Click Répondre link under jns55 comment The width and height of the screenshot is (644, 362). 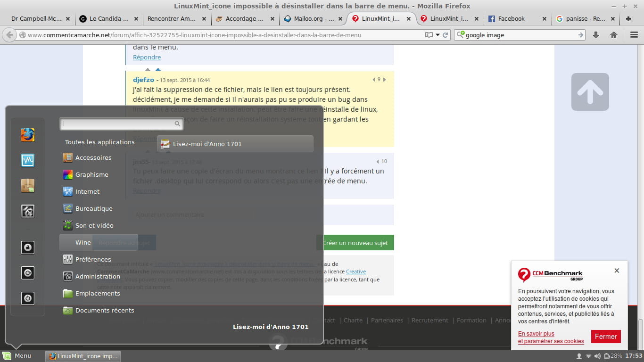pos(147,191)
